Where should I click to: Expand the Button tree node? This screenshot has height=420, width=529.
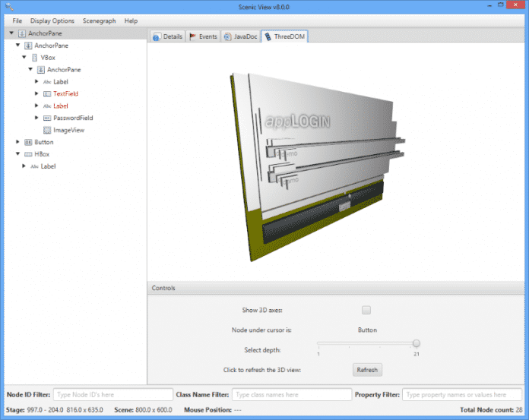click(x=18, y=142)
